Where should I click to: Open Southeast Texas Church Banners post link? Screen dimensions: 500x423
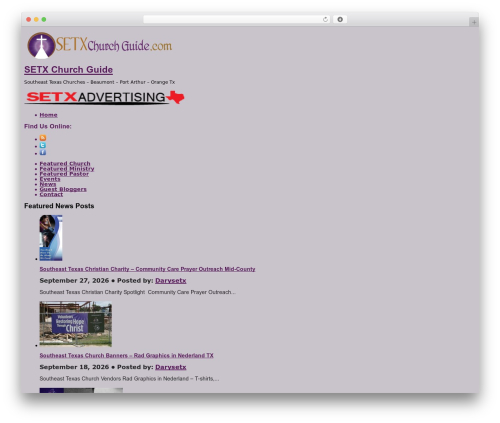click(126, 355)
